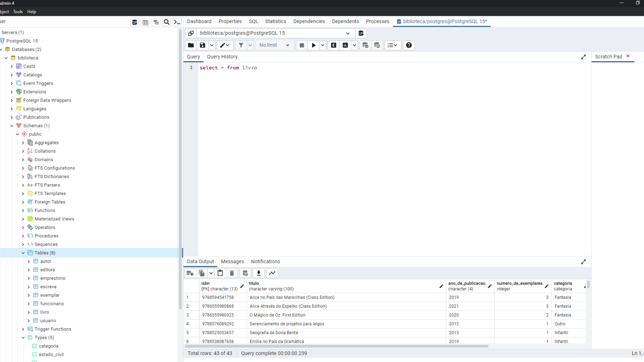Open the Tools menu
Image resolution: width=644 pixels, height=362 pixels.
click(x=18, y=12)
